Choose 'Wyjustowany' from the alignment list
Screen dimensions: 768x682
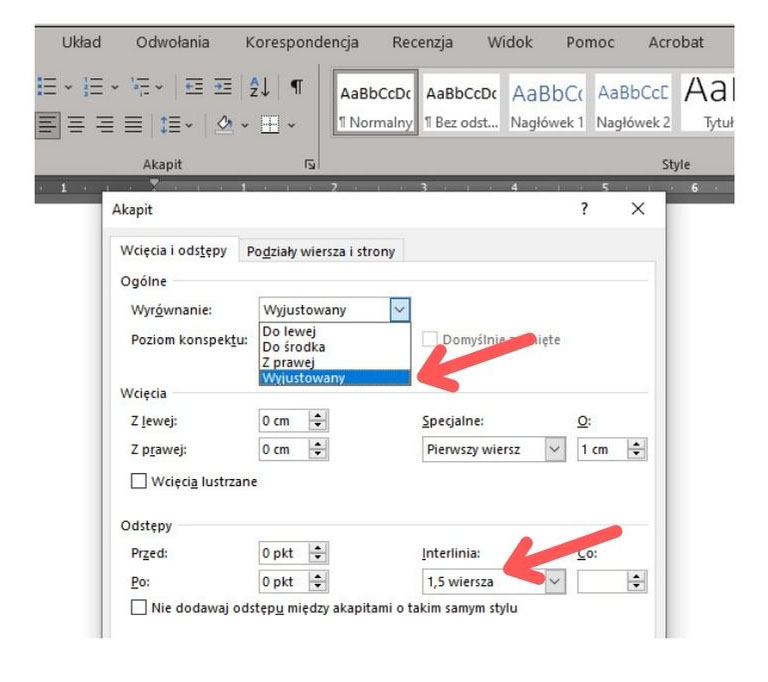click(x=304, y=378)
